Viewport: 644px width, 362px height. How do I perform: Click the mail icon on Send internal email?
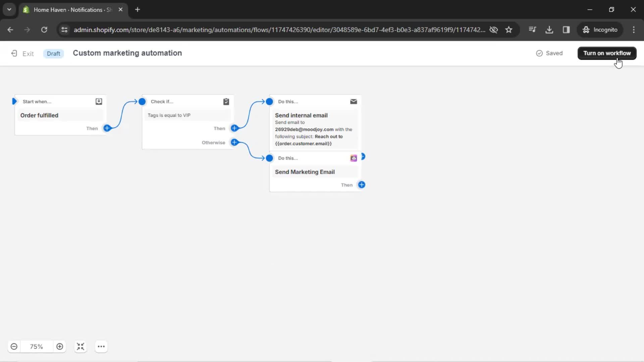(354, 101)
